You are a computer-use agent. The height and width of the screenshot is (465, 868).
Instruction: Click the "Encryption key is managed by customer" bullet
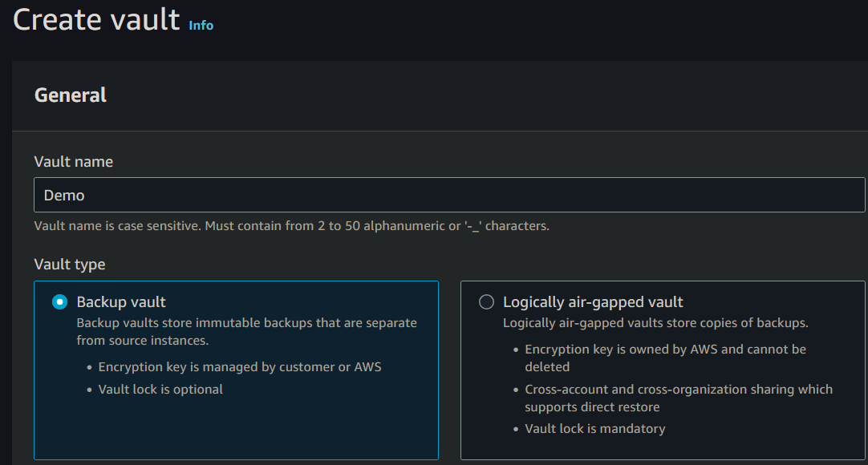point(240,367)
